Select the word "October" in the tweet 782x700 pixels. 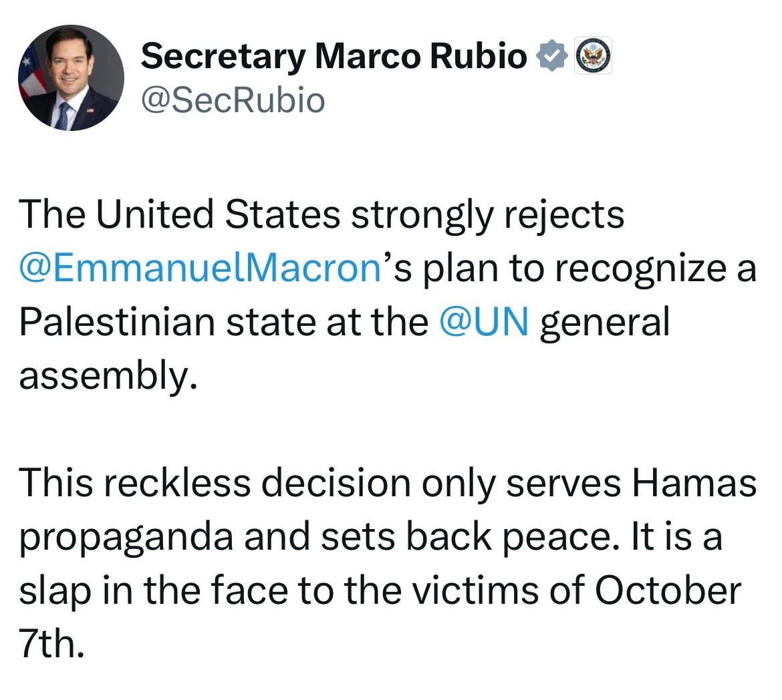point(668,590)
